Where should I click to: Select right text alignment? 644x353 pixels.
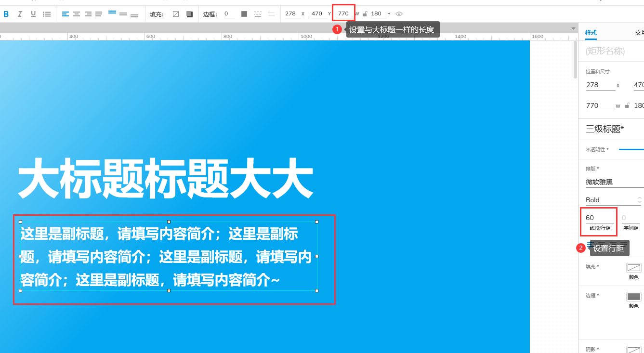(87, 13)
